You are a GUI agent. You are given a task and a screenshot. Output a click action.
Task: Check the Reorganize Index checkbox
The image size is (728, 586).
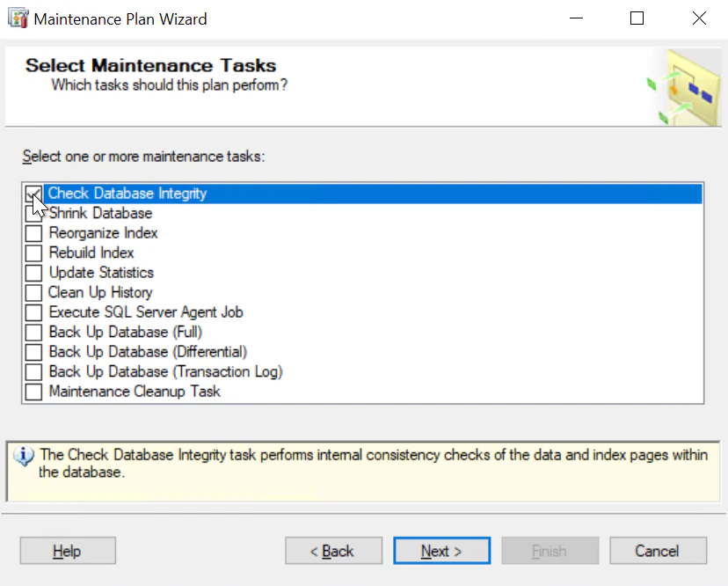33,233
